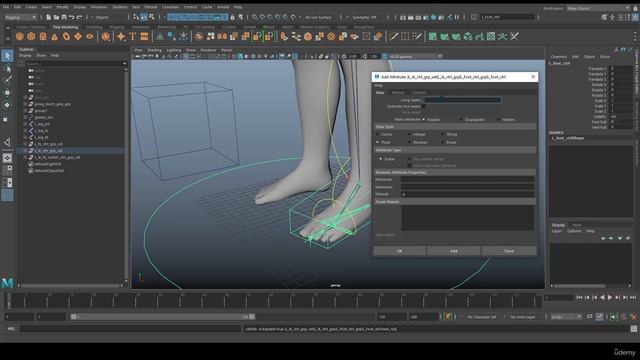Open the frame rate fps dropdown
The image size is (640, 360).
point(566,317)
